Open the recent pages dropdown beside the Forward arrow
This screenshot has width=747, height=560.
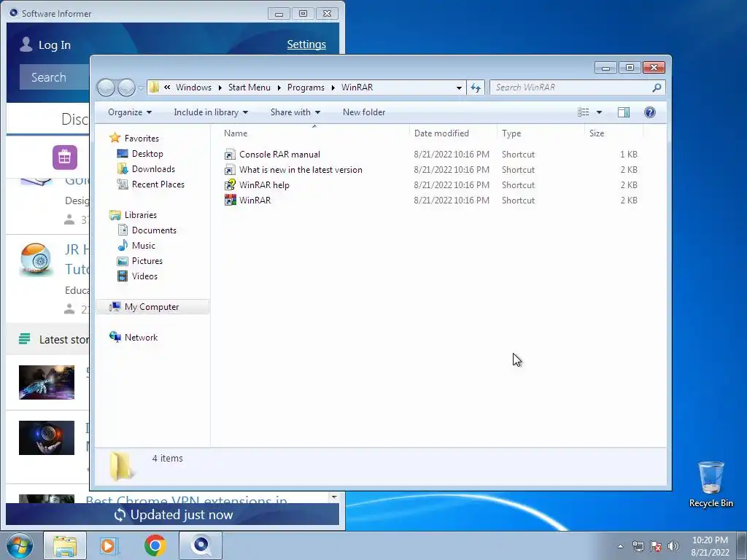[x=141, y=88]
